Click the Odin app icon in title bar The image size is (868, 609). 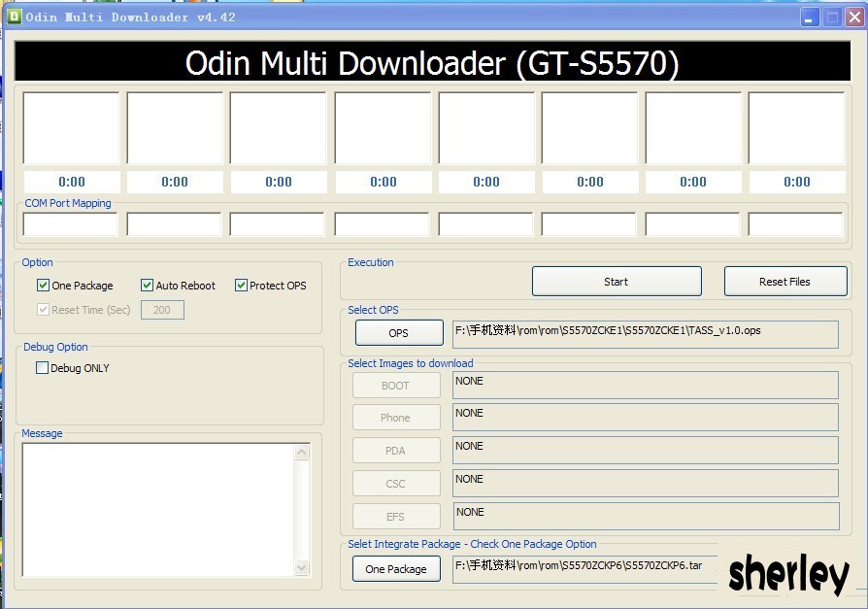point(14,17)
